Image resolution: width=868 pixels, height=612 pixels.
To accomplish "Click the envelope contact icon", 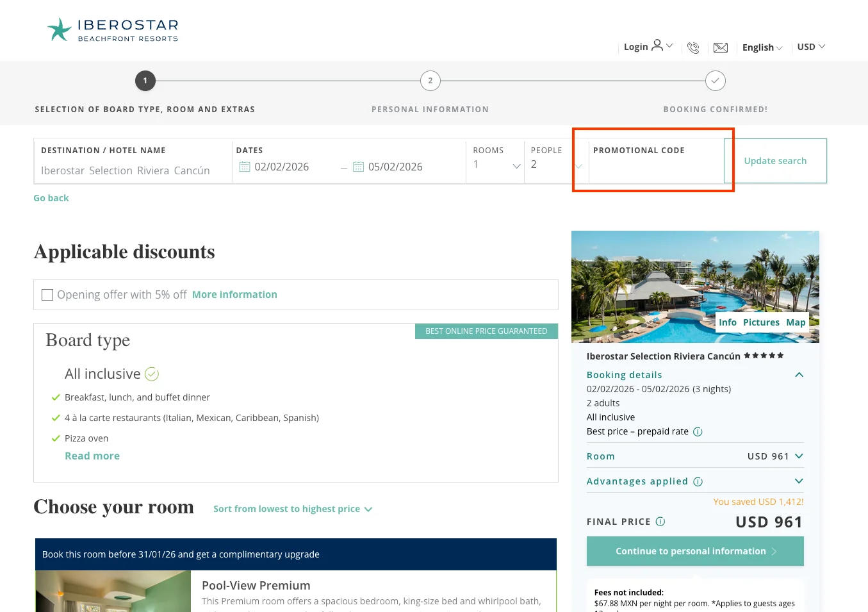I will (x=720, y=47).
